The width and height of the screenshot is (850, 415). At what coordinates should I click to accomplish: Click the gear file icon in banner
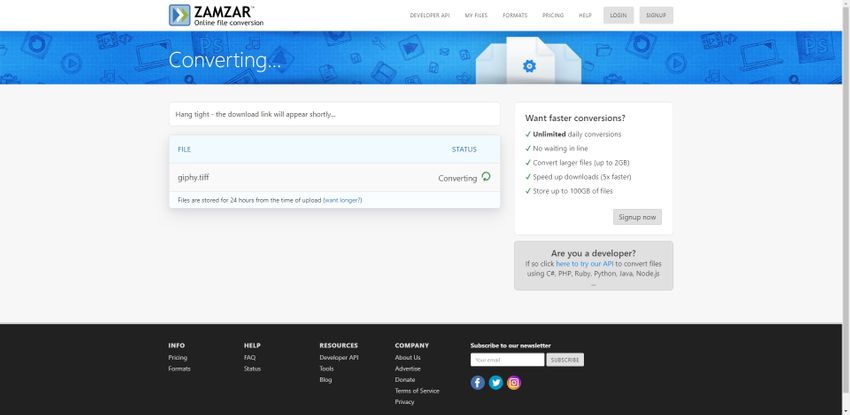[529, 66]
